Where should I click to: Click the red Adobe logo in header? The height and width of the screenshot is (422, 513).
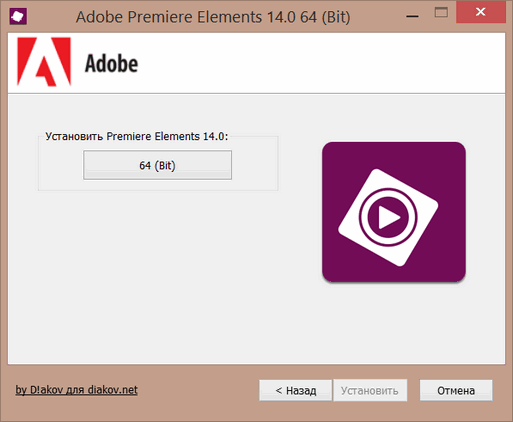click(x=44, y=62)
